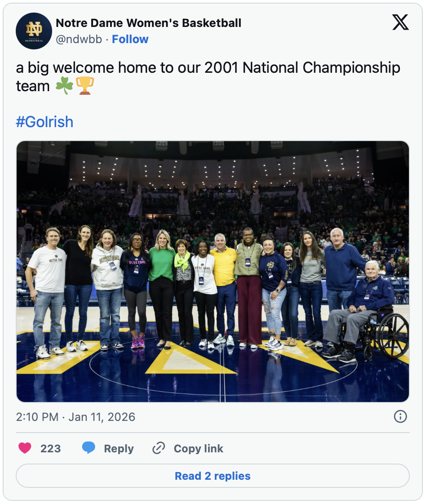Click the shamrock emoji in the tweet
Screen dimensions: 426x504
point(64,86)
